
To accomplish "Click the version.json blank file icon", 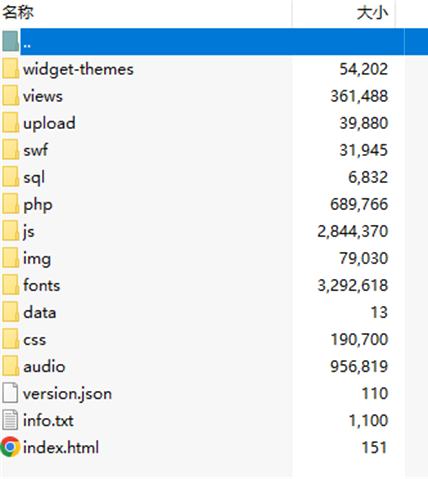I will tap(10, 393).
